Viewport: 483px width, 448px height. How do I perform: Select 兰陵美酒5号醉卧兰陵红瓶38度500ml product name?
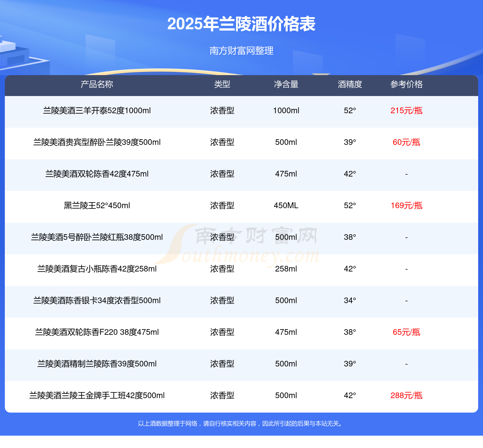click(97, 237)
